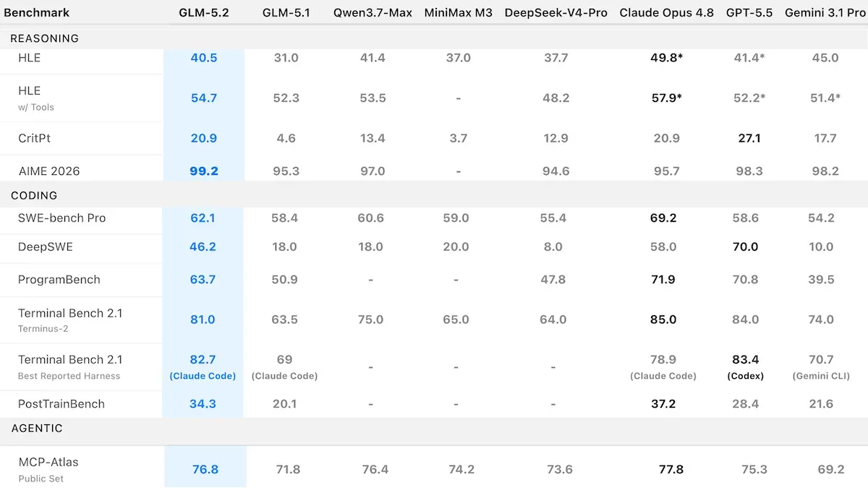Click GLM-5.2's AIME 2026 score 99.2
Screen dimensions: 868x488
pyautogui.click(x=204, y=171)
